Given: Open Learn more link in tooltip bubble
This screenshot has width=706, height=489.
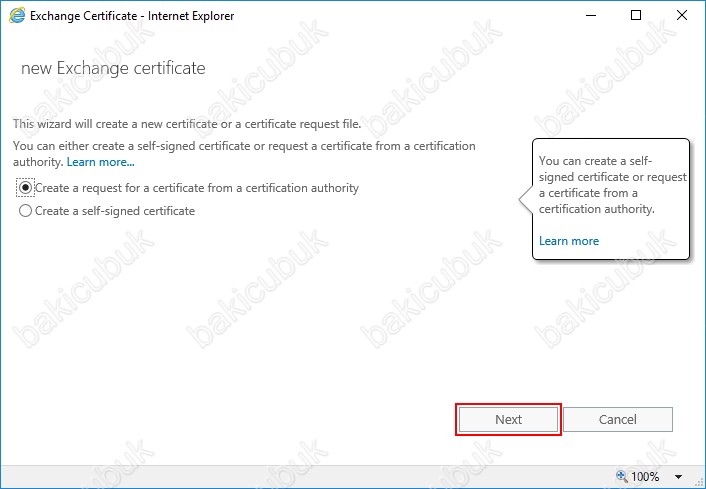Looking at the screenshot, I should [x=569, y=241].
